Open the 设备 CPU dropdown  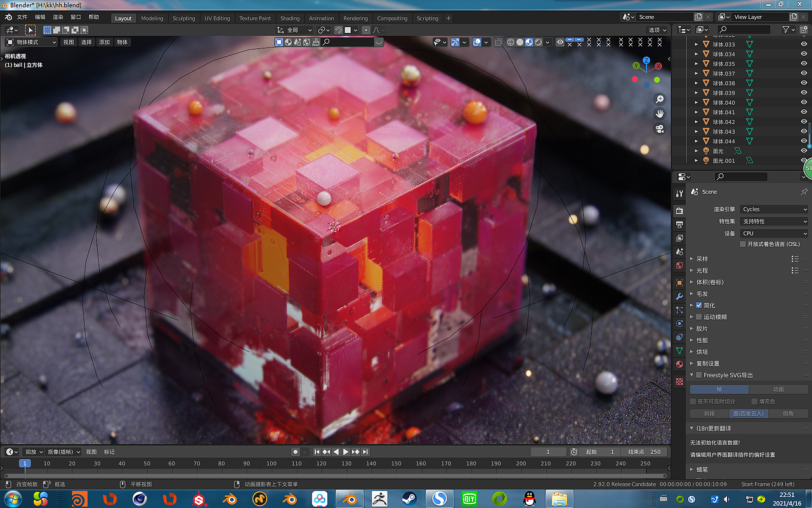click(x=774, y=232)
